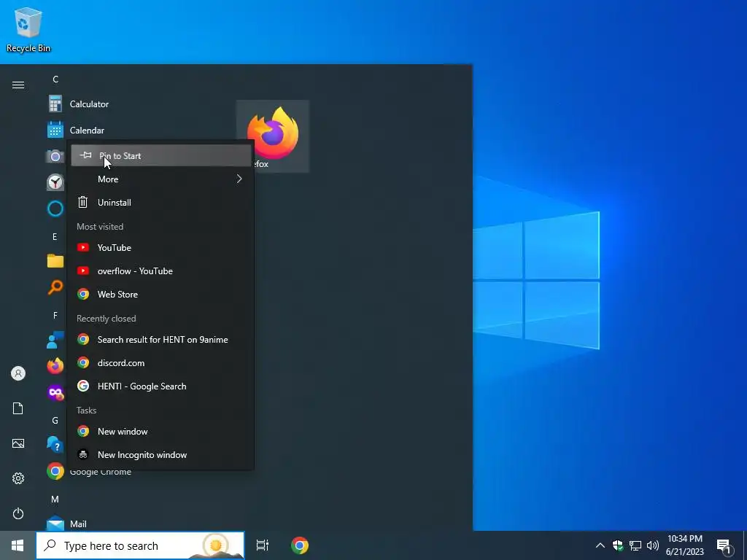Open Task View on the taskbar

[263, 545]
